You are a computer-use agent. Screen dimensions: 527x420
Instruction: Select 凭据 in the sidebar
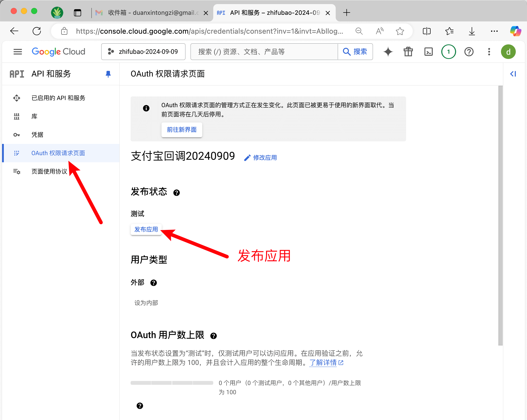tap(37, 135)
